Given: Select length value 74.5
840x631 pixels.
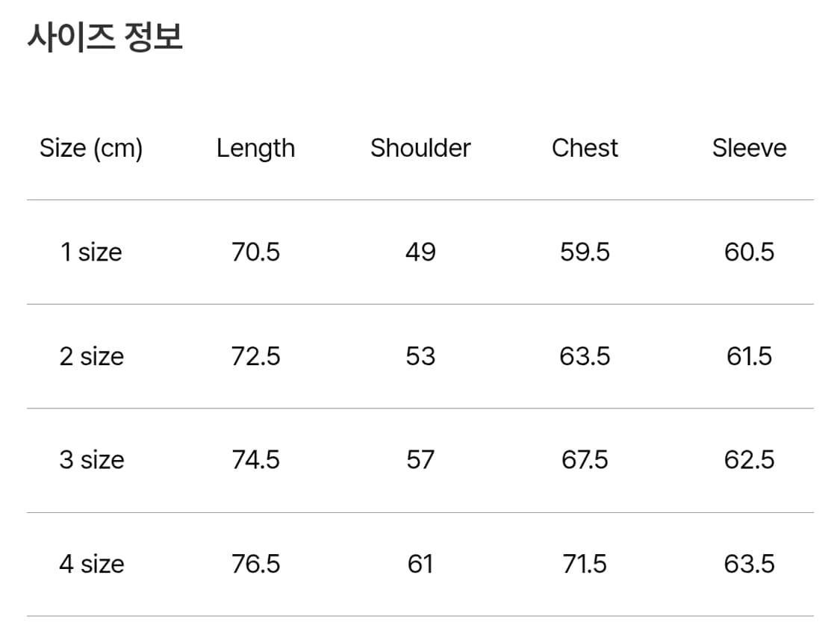Looking at the screenshot, I should tap(255, 460).
